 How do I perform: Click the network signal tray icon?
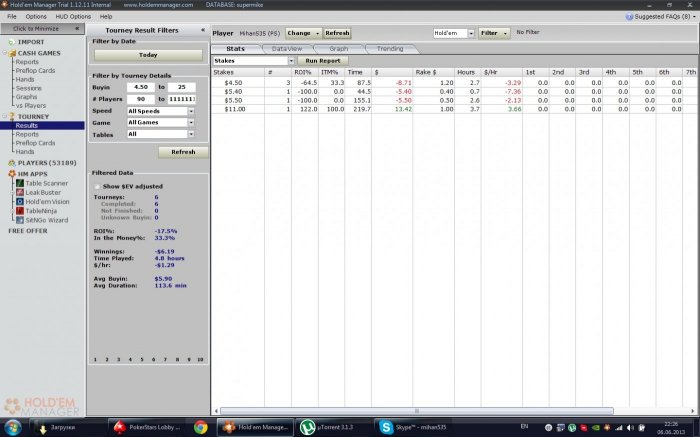[619, 428]
